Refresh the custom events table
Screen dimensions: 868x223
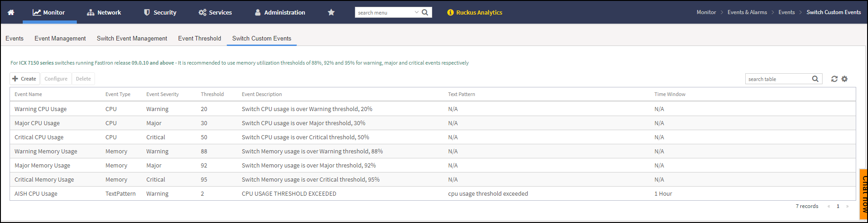tap(834, 79)
